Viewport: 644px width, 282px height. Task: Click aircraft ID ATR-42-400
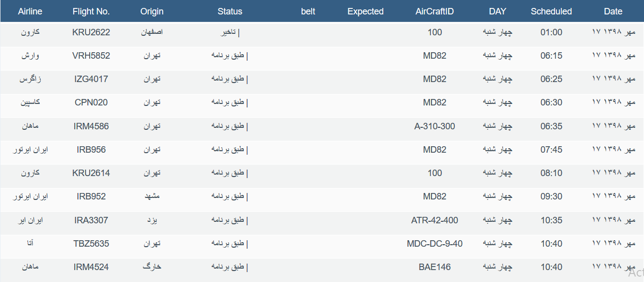coord(434,220)
